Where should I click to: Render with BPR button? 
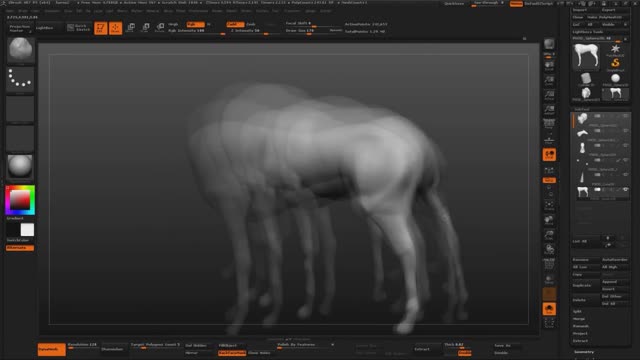tap(549, 44)
